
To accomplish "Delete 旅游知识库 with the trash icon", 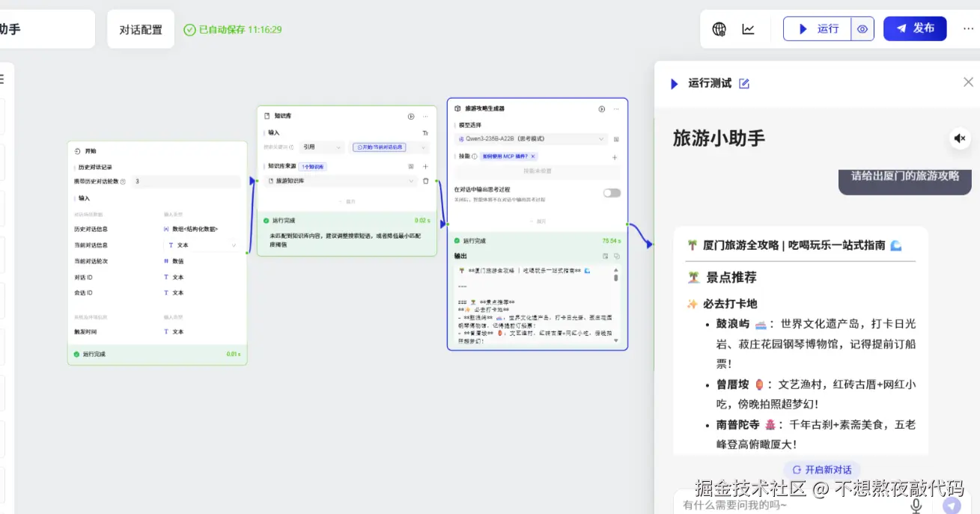I will pos(425,180).
